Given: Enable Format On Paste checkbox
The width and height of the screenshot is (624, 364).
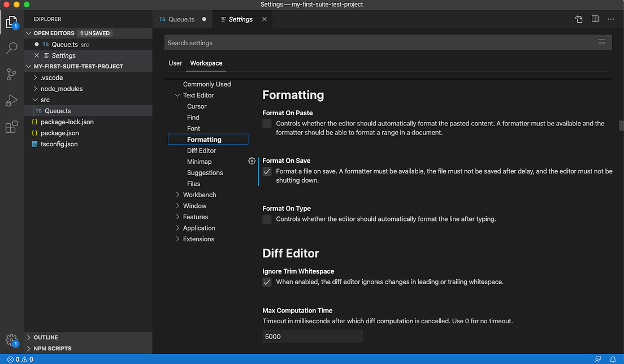Looking at the screenshot, I should coord(267,124).
